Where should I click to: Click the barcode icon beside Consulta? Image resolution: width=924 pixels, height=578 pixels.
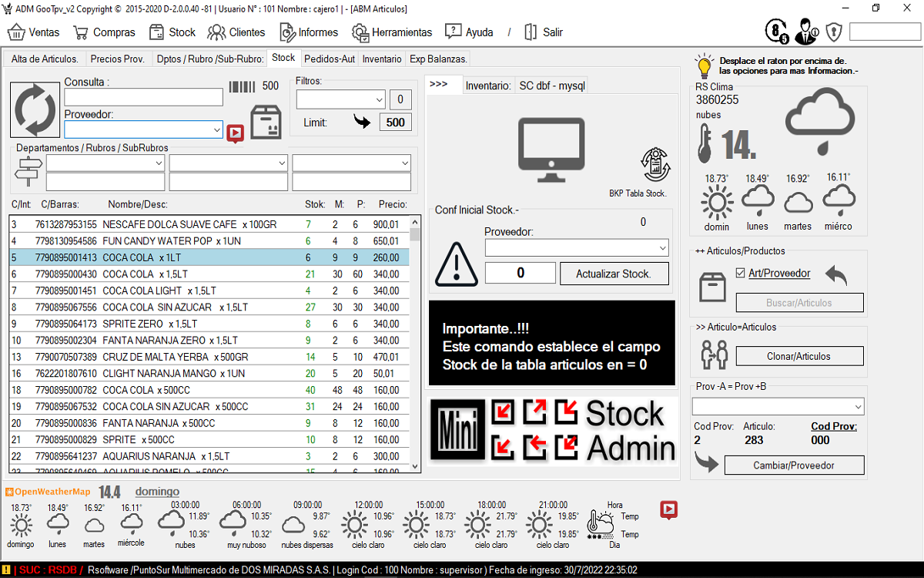242,86
